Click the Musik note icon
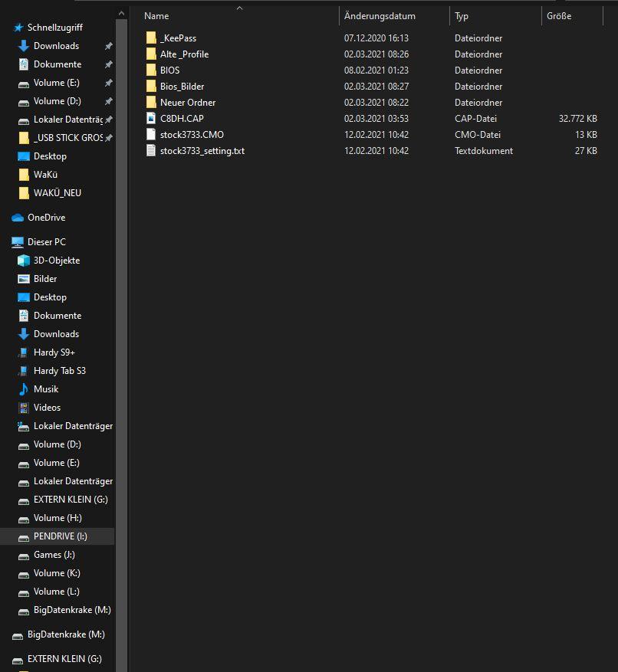The image size is (618, 672). [24, 389]
